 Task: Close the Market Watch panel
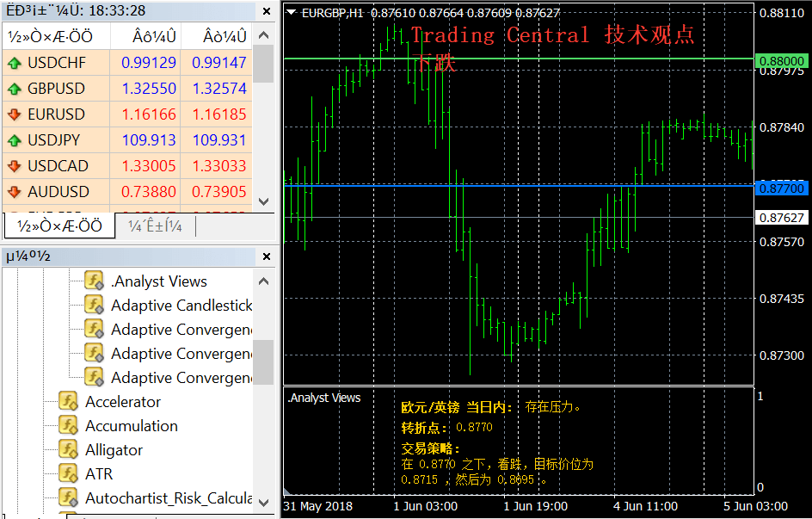[x=267, y=11]
